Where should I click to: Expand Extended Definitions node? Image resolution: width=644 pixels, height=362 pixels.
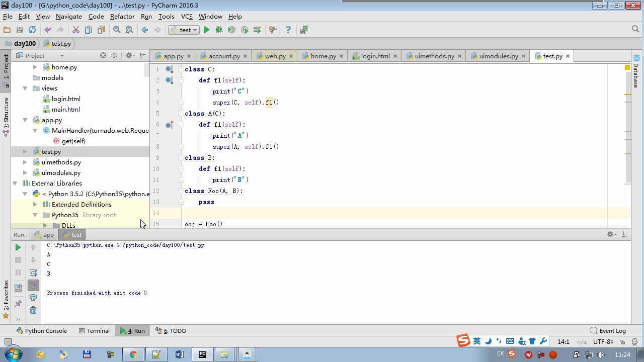click(35, 205)
